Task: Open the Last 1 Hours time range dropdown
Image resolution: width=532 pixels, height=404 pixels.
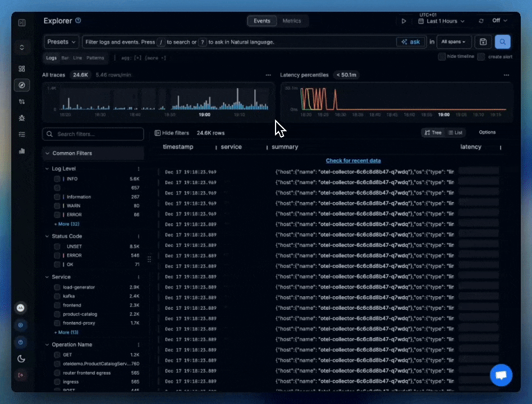Action: 441,20
